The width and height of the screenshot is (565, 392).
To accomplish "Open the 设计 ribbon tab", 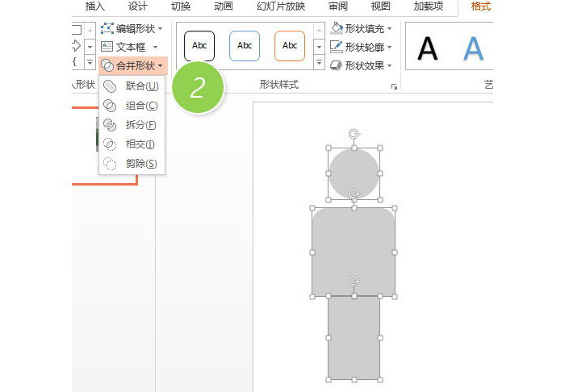I will click(x=138, y=6).
